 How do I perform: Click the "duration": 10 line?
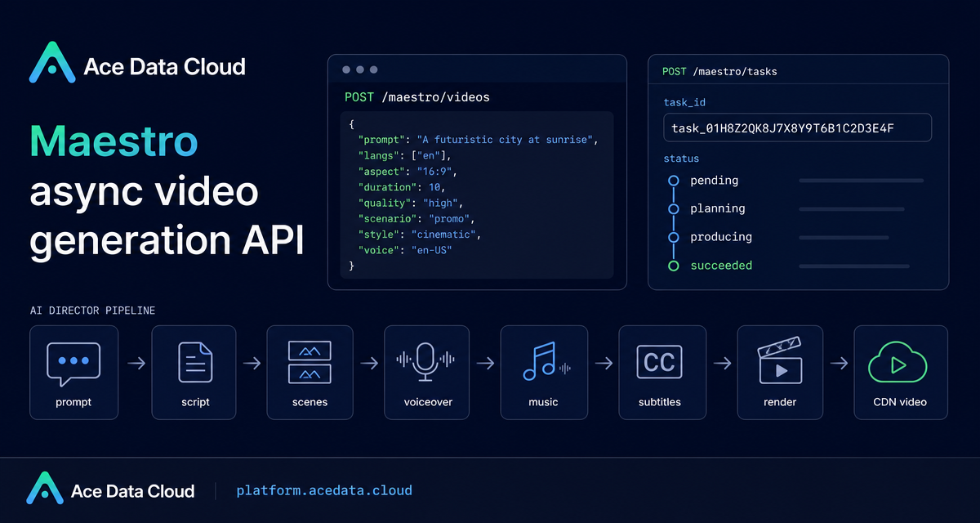pyautogui.click(x=401, y=187)
